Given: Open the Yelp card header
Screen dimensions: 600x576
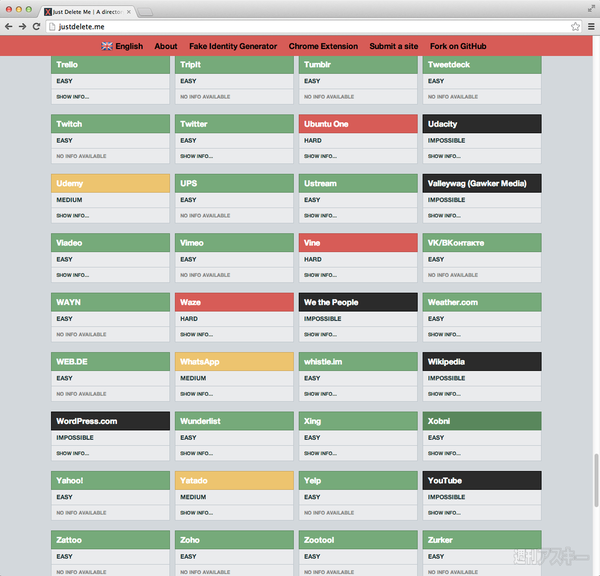Looking at the screenshot, I should [358, 481].
